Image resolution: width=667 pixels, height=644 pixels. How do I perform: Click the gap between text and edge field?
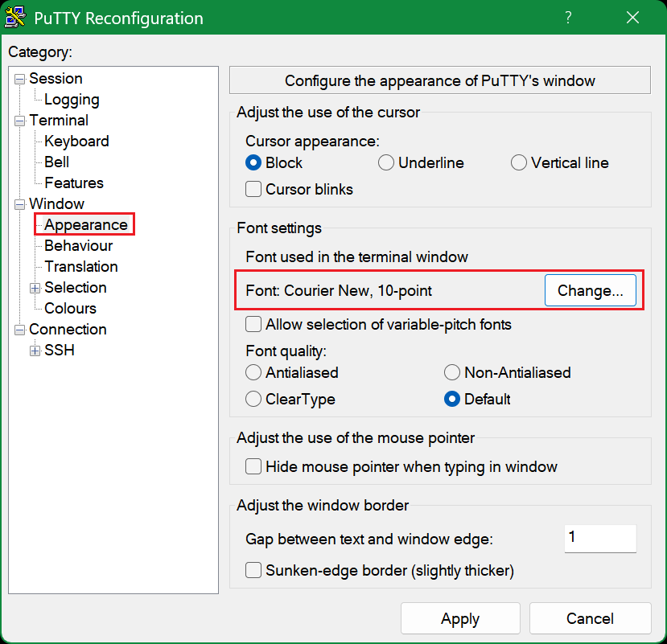click(600, 539)
